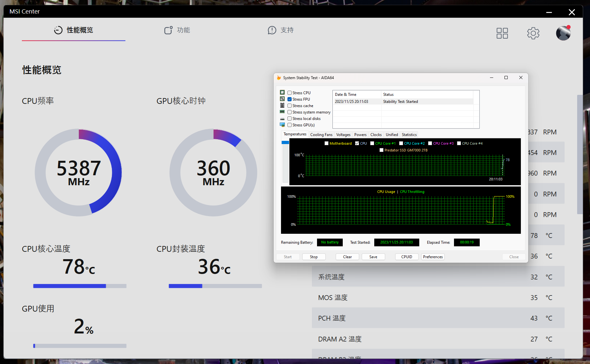Click the Elapsed Time 00:00:19 field
This screenshot has width=590, height=364.
coord(467,242)
